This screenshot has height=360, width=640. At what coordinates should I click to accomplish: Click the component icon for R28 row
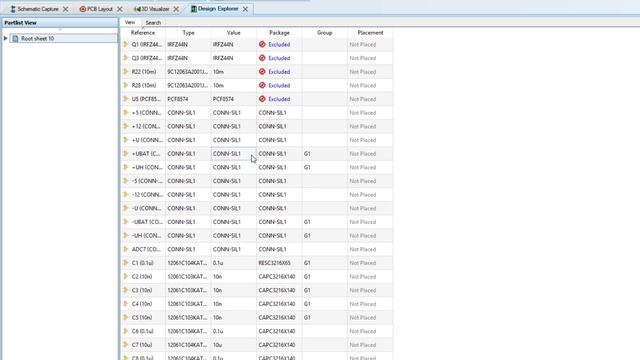click(x=126, y=85)
